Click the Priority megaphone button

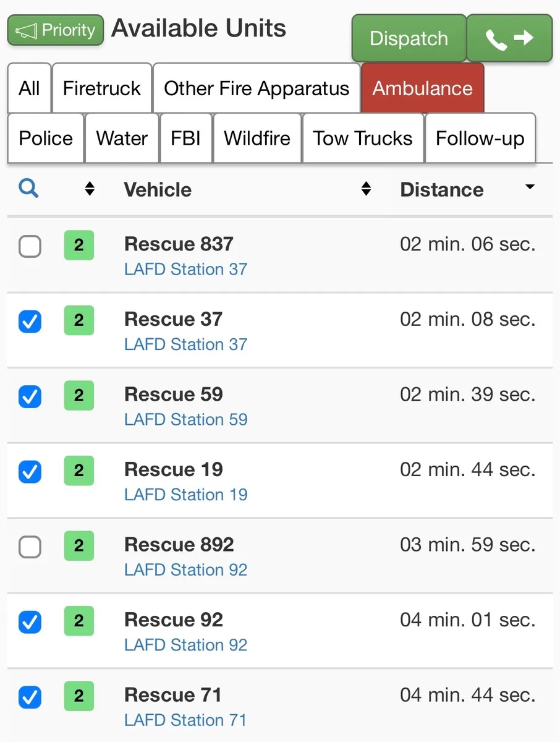tap(55, 30)
